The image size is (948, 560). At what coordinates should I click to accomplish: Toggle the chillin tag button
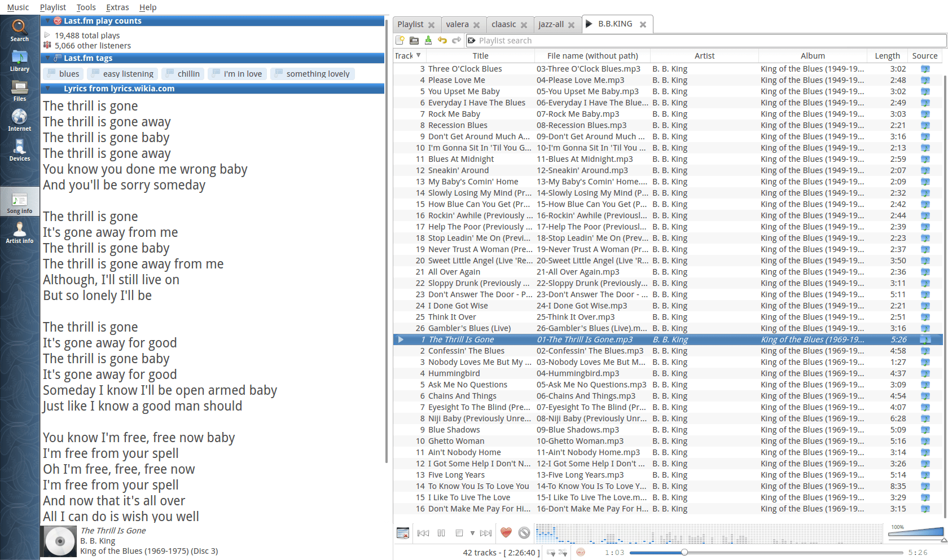(182, 73)
